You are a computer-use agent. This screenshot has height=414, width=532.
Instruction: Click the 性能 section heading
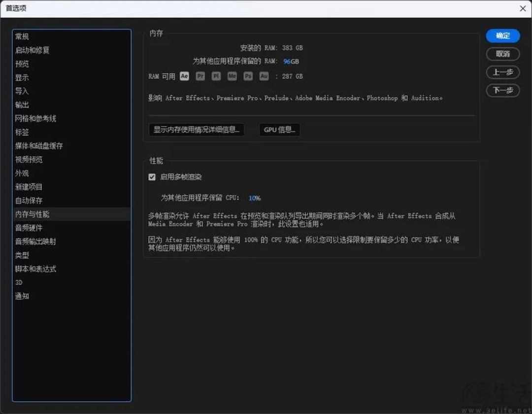point(156,161)
